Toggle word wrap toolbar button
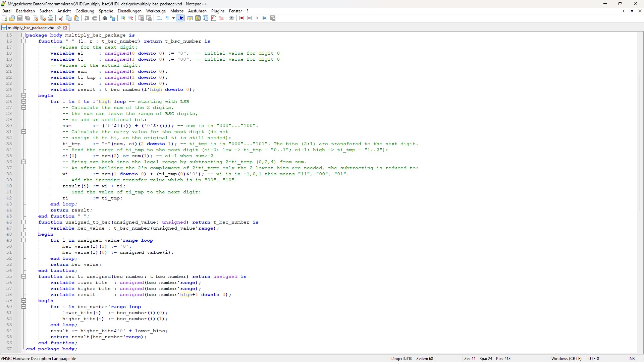644x362 pixels. coord(159,18)
